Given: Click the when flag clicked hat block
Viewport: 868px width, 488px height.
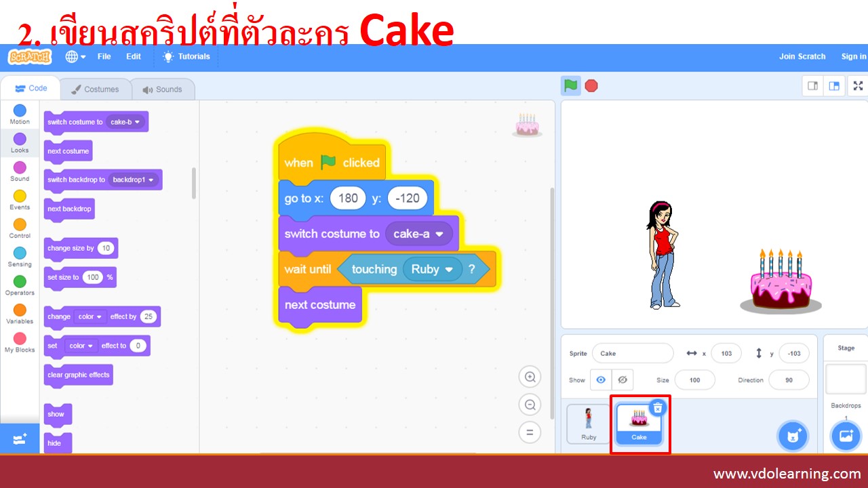Looking at the screenshot, I should (332, 158).
